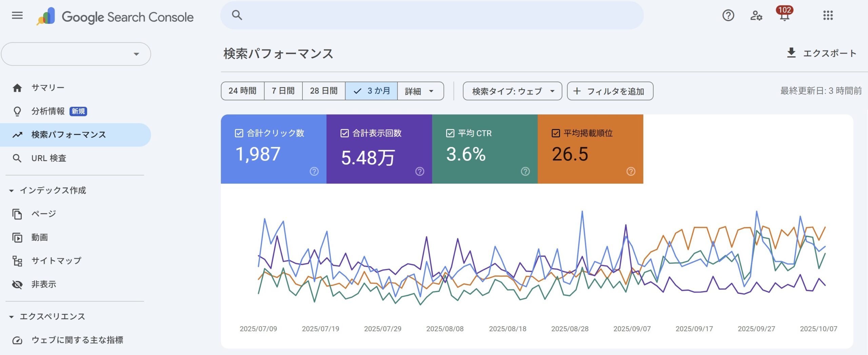Toggle the 平均 CTR checkbox
Viewport: 868px width, 355px height.
click(x=450, y=133)
